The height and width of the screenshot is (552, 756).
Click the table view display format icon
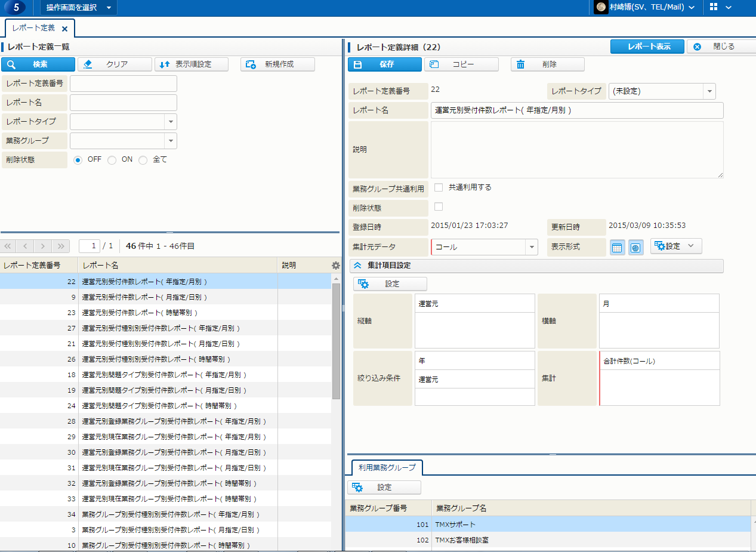(x=618, y=247)
